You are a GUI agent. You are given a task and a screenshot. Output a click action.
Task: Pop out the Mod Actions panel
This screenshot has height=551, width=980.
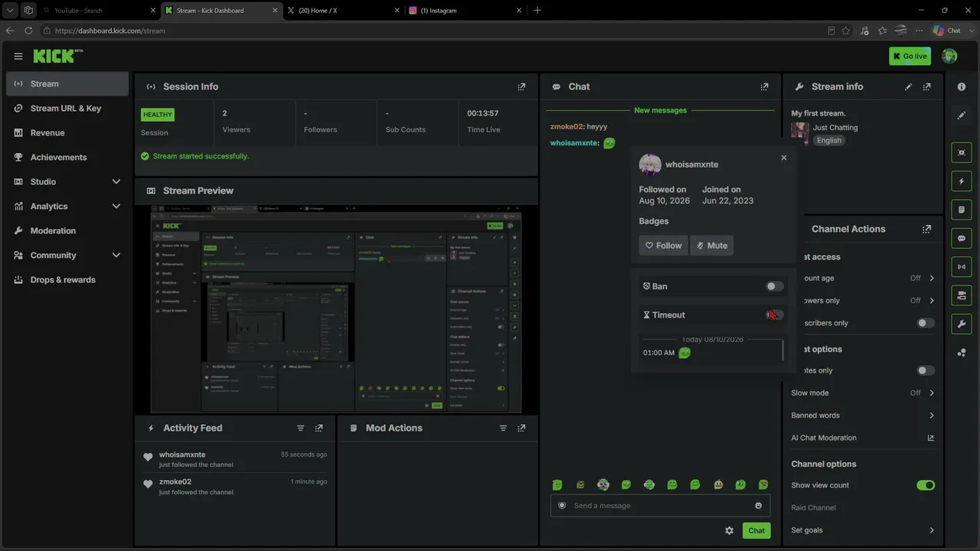521,429
